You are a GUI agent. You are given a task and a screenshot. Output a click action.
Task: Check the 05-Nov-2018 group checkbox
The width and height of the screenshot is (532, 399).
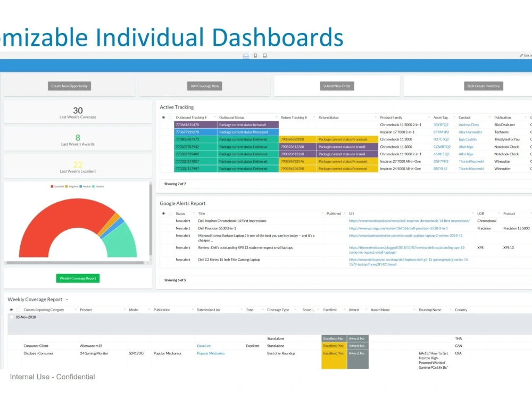(11, 317)
